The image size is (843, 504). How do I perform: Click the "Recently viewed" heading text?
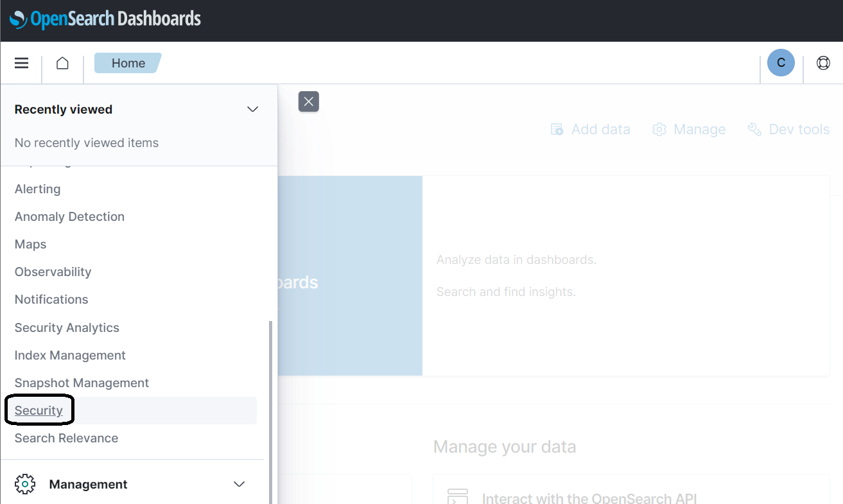point(64,109)
